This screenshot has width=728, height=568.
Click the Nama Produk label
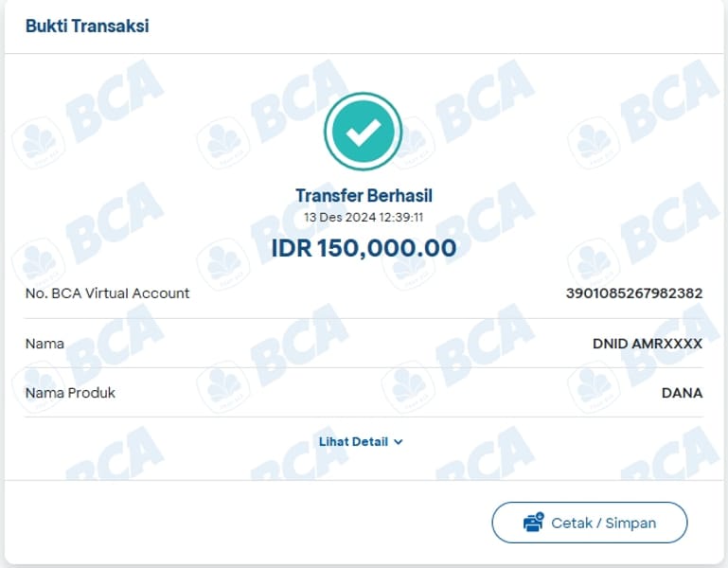click(70, 393)
